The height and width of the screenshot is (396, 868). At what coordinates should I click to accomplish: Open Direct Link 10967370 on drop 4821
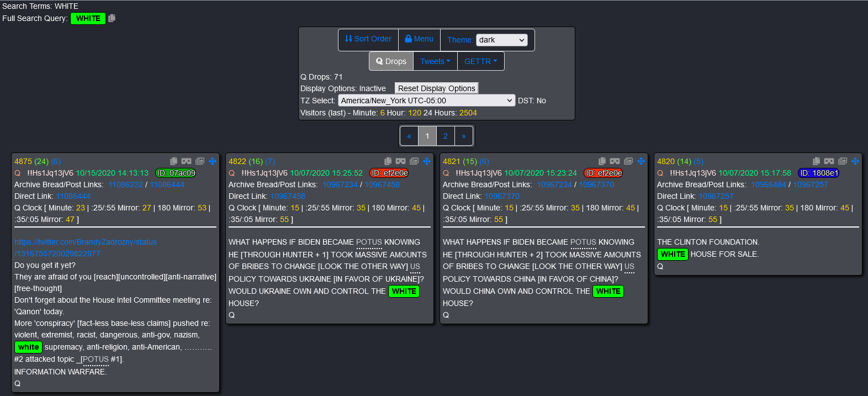(x=502, y=196)
